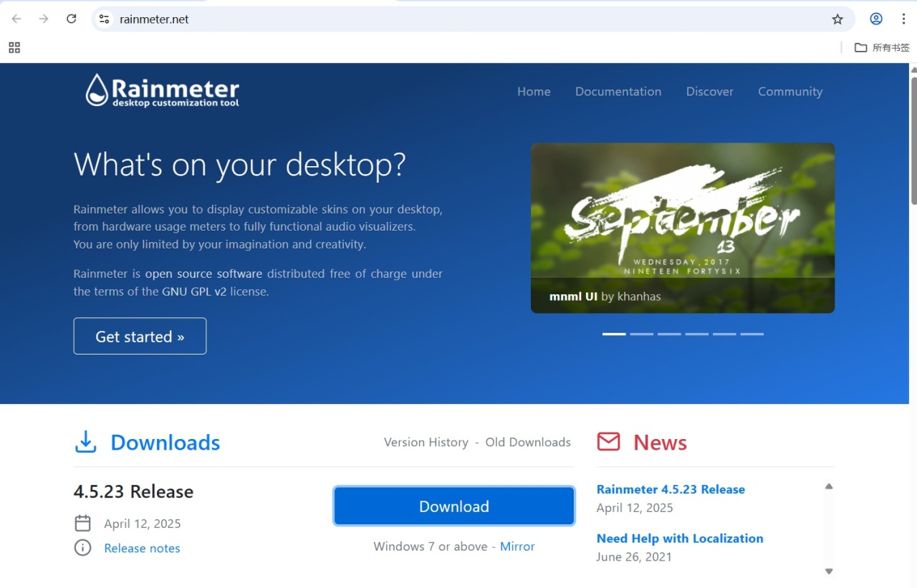
Task: Open the Release notes link
Action: pyautogui.click(x=142, y=548)
